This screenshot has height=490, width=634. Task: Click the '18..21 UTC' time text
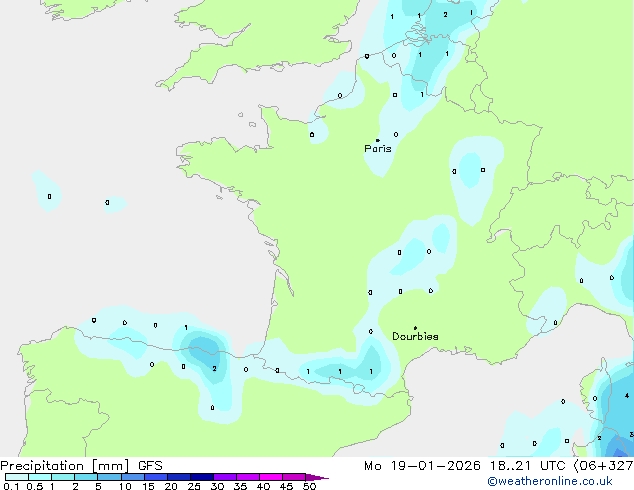pyautogui.click(x=528, y=466)
